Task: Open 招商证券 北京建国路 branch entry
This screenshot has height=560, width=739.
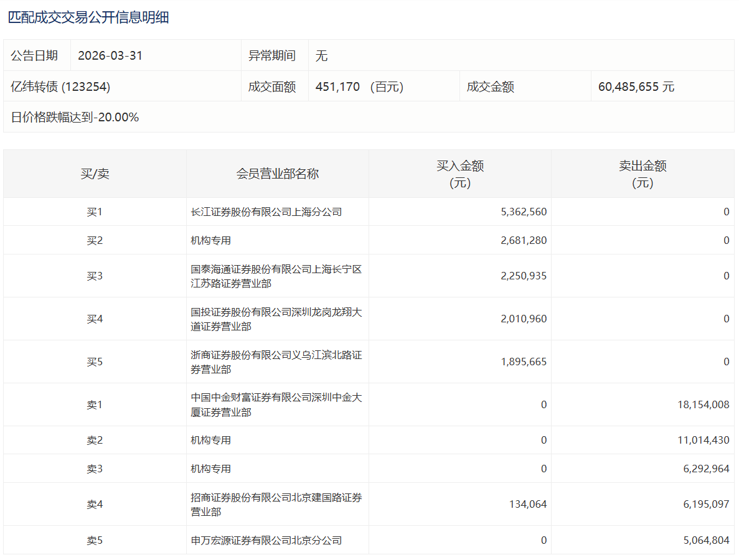Action: coord(276,504)
